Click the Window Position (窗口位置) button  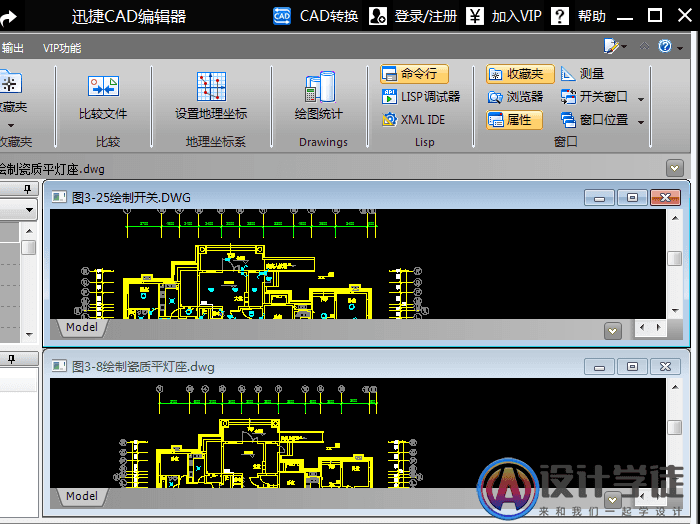(594, 120)
